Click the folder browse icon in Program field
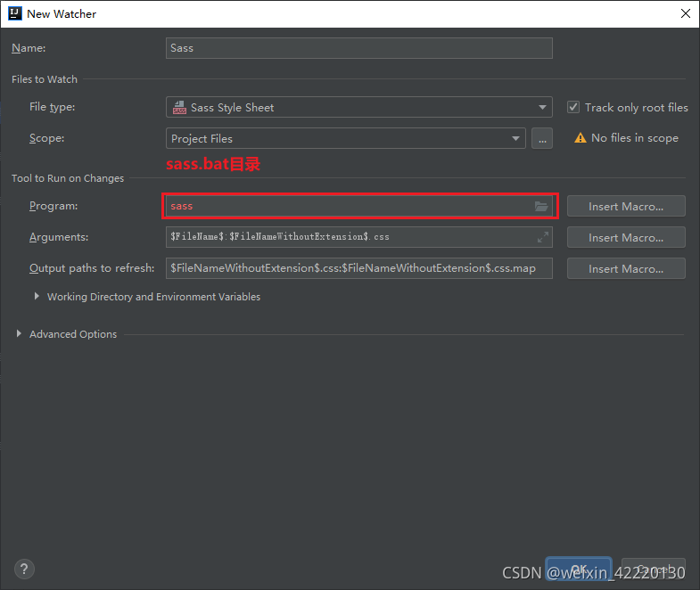 (x=541, y=206)
